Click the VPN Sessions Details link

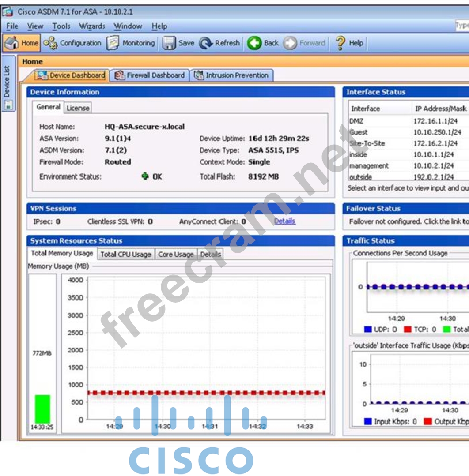click(285, 221)
